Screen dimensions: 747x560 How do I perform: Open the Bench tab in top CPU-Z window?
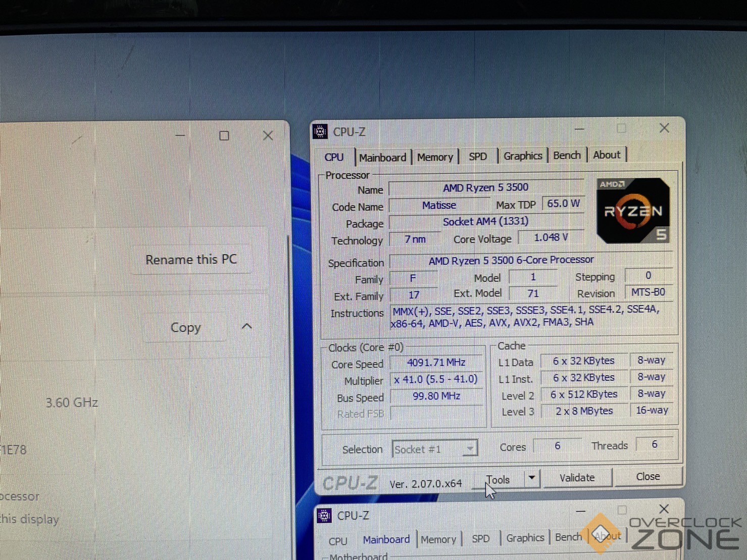click(567, 155)
